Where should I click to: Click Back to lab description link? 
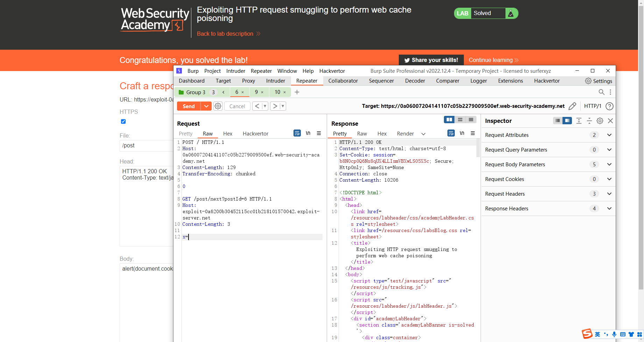228,34
